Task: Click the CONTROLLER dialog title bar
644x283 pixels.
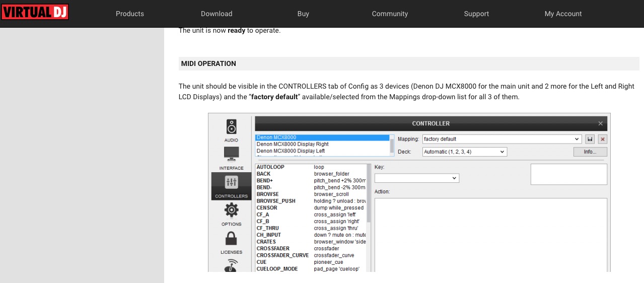Action: click(431, 123)
